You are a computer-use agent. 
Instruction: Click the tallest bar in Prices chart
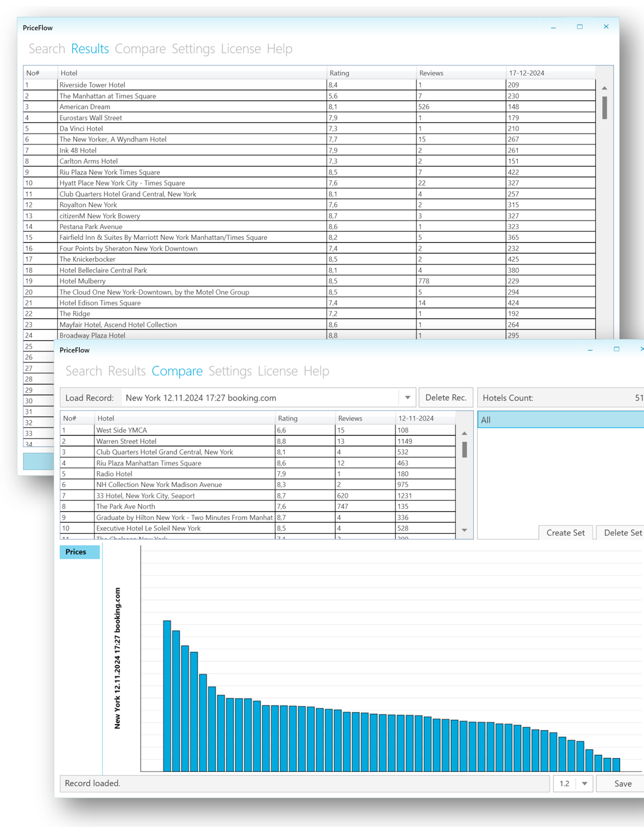(x=167, y=696)
